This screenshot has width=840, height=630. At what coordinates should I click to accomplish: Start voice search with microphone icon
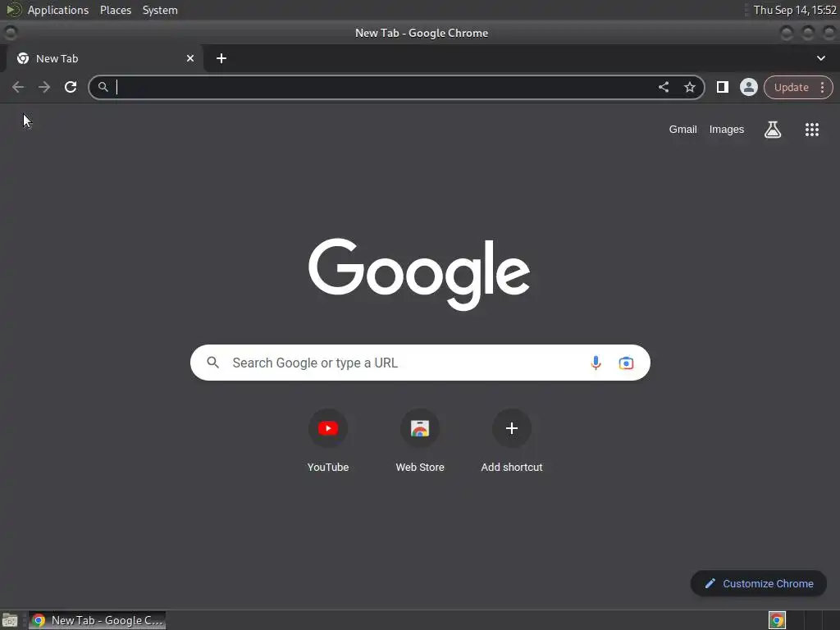point(596,363)
